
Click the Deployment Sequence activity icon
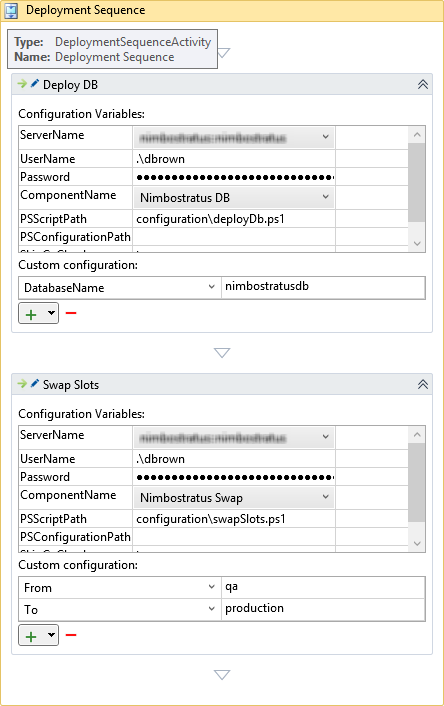11,11
